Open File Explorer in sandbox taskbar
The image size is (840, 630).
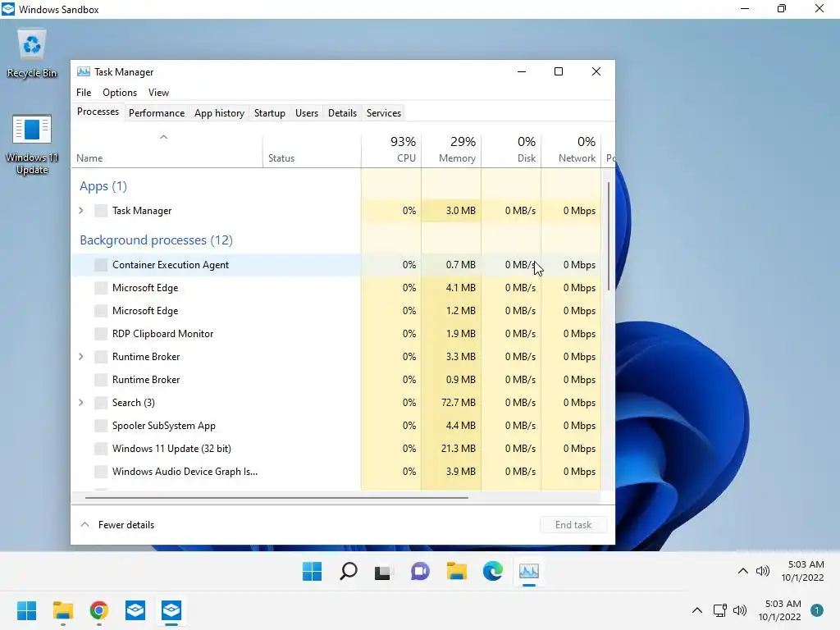(x=456, y=572)
